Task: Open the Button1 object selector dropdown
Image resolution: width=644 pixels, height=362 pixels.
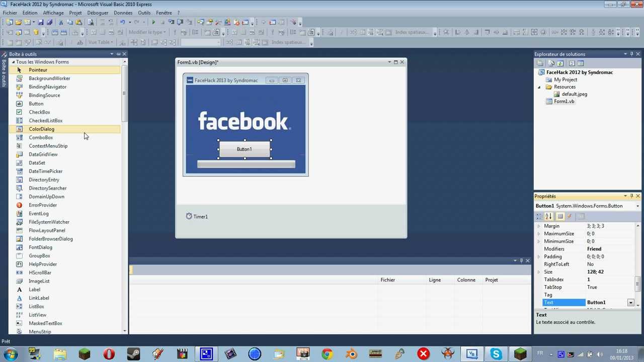Action: (637, 206)
